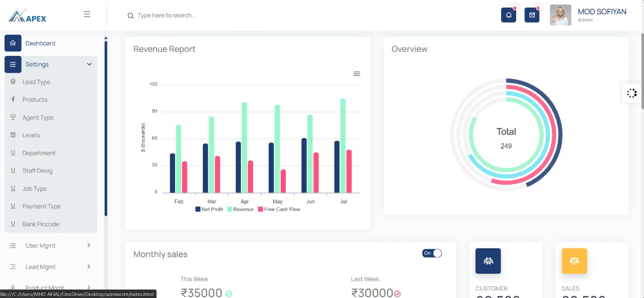Open the notifications bell icon

[509, 15]
